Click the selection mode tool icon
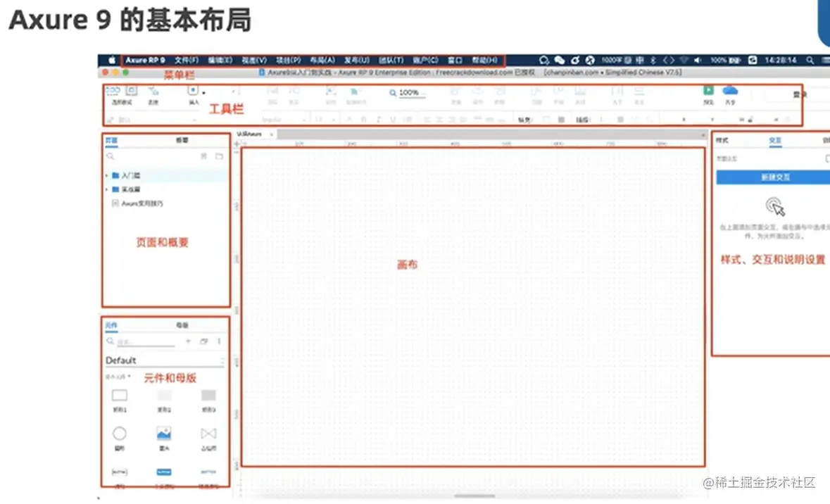This screenshot has width=830, height=504. (x=112, y=91)
